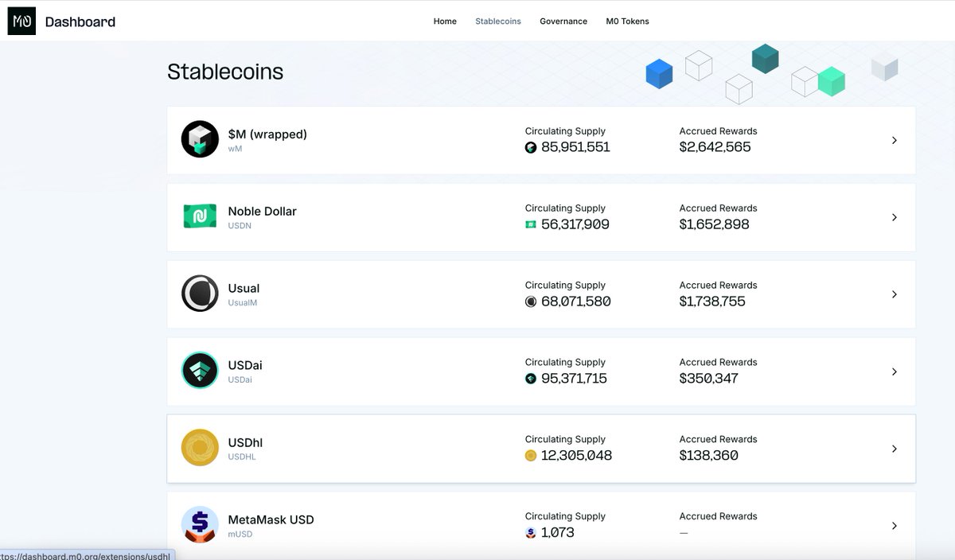Click the MetaMask USD logo

[x=200, y=524]
